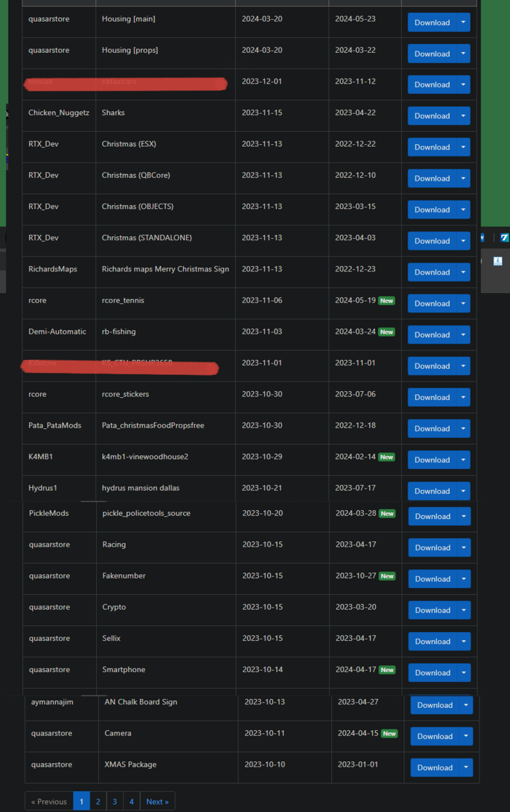510x812 pixels.
Task: Click the download arrow icon in background window
Action: pyautogui.click(x=497, y=261)
